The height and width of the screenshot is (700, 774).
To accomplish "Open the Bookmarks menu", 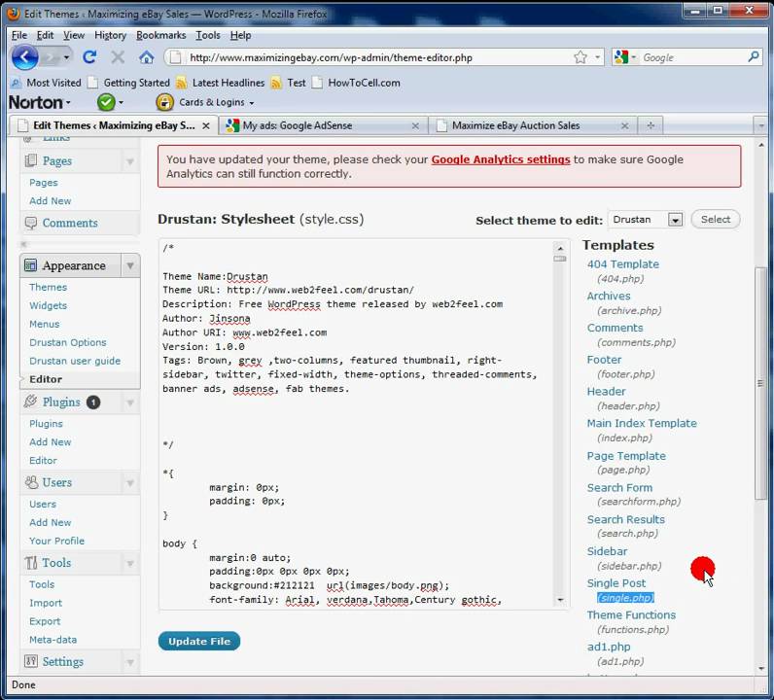I will tap(160, 36).
